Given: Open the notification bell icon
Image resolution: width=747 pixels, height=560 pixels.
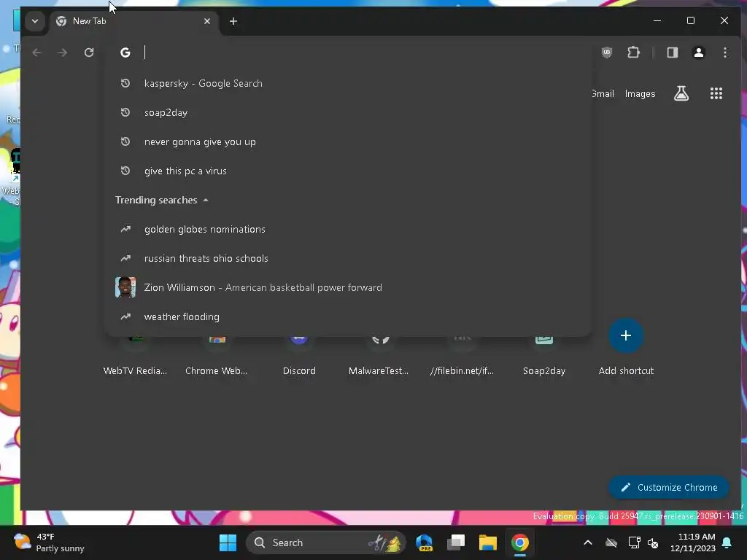Looking at the screenshot, I should (x=727, y=542).
